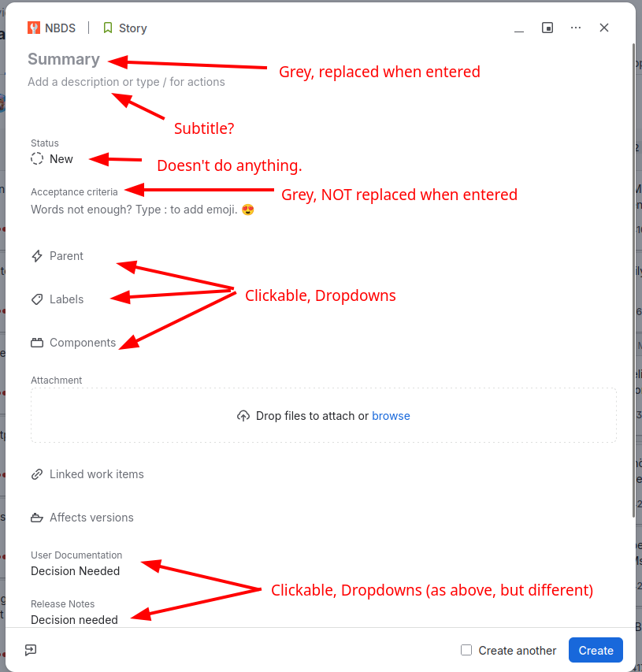This screenshot has width=642, height=672.
Task: Select the NBDS project selector
Action: point(52,28)
